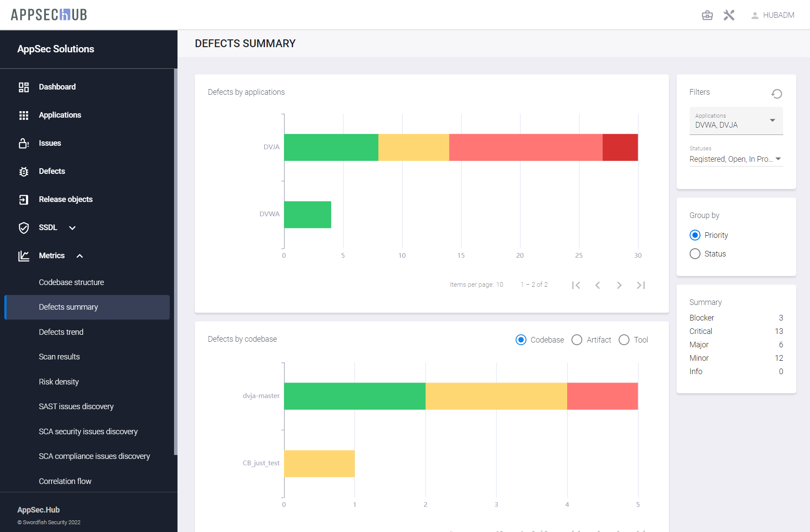Click the Release objects icon
Image resolution: width=810 pixels, height=532 pixels.
point(24,200)
